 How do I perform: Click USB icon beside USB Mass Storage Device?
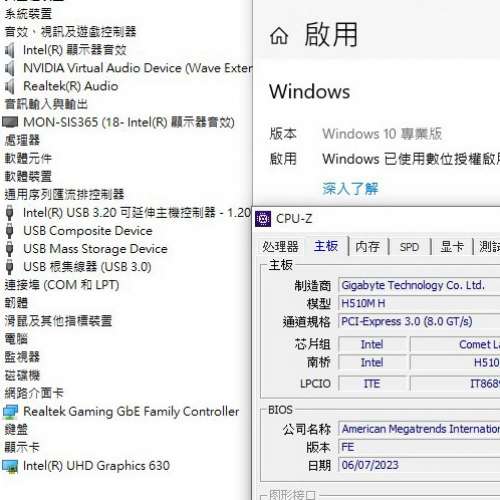10,249
